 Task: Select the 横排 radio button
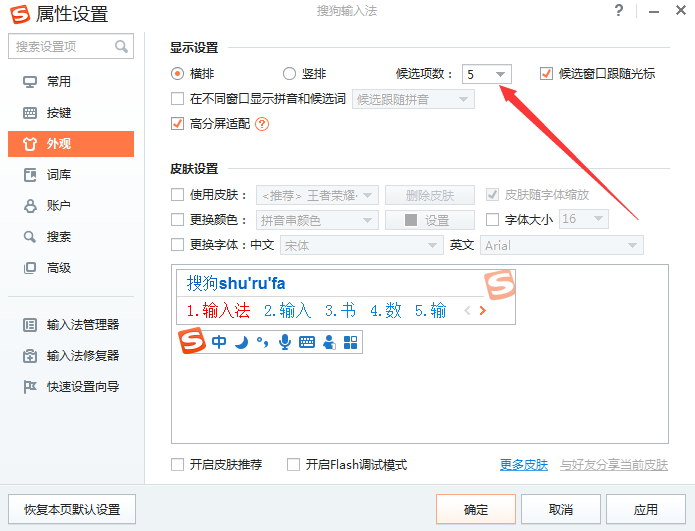click(x=177, y=74)
